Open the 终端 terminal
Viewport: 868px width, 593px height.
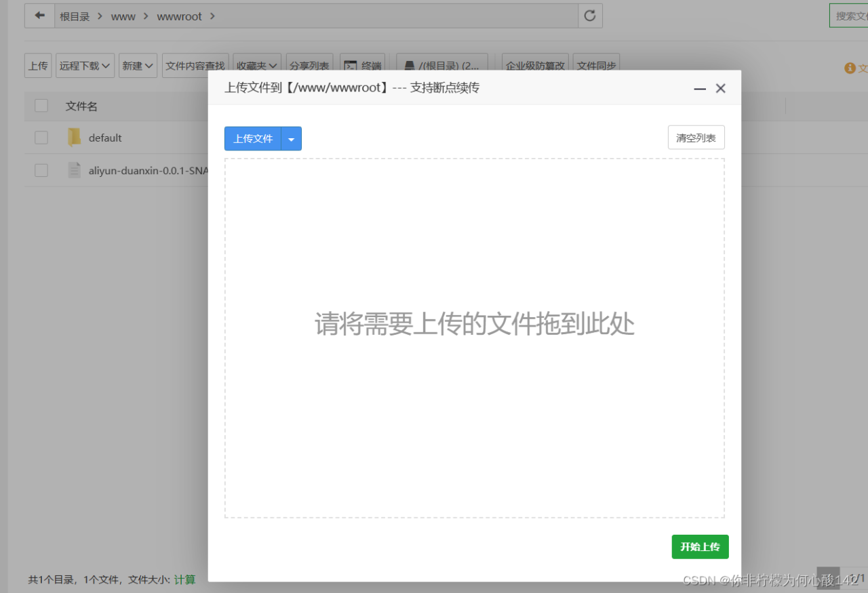[363, 65]
